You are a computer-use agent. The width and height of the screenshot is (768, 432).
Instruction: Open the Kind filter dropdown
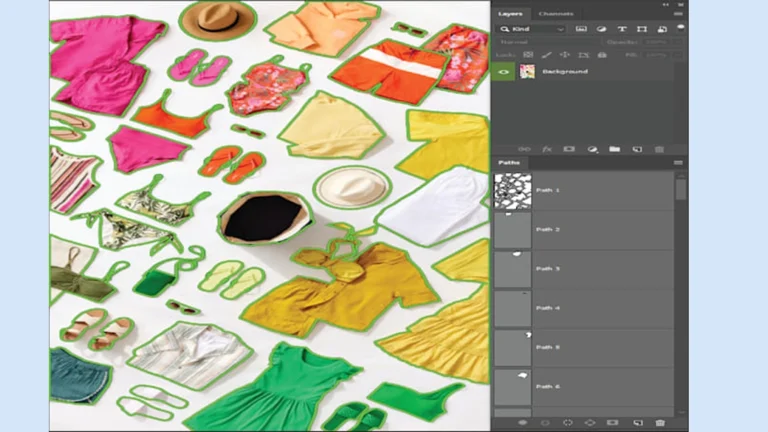coord(532,29)
